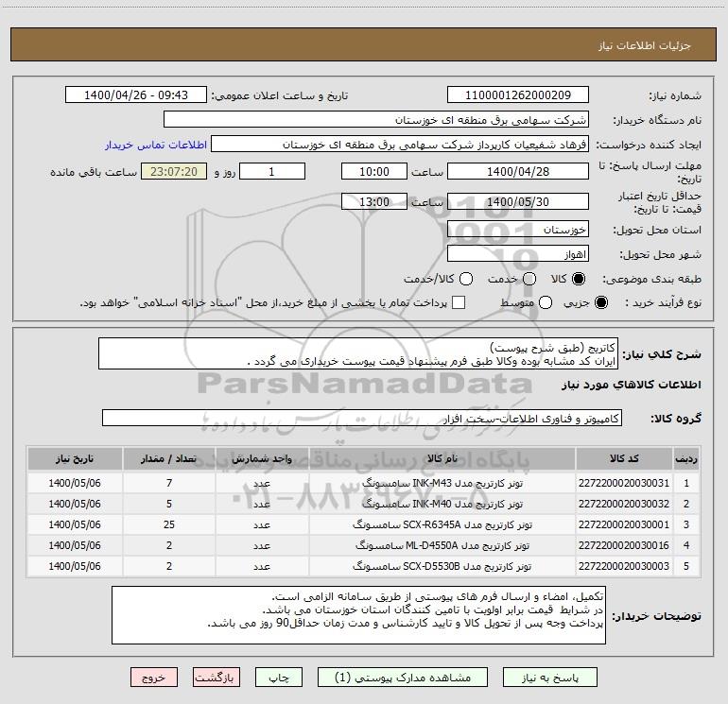Click the validity time field 13:00
Image resolution: width=728 pixels, height=704 pixels.
click(374, 201)
